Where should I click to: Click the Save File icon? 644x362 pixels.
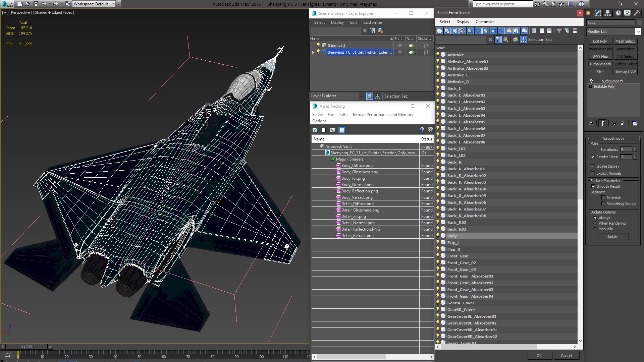(x=36, y=4)
